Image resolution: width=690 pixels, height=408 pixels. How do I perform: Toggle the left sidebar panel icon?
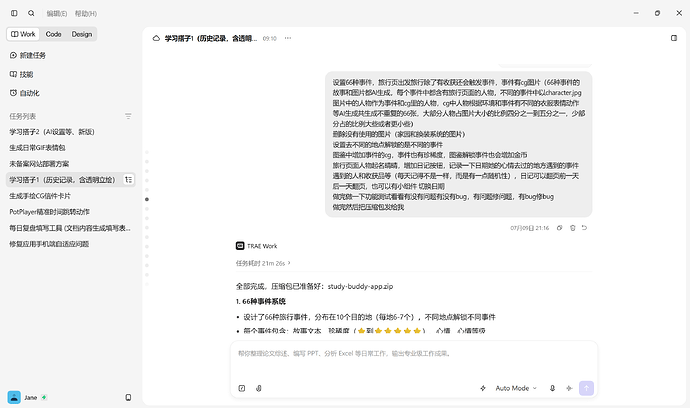click(14, 13)
